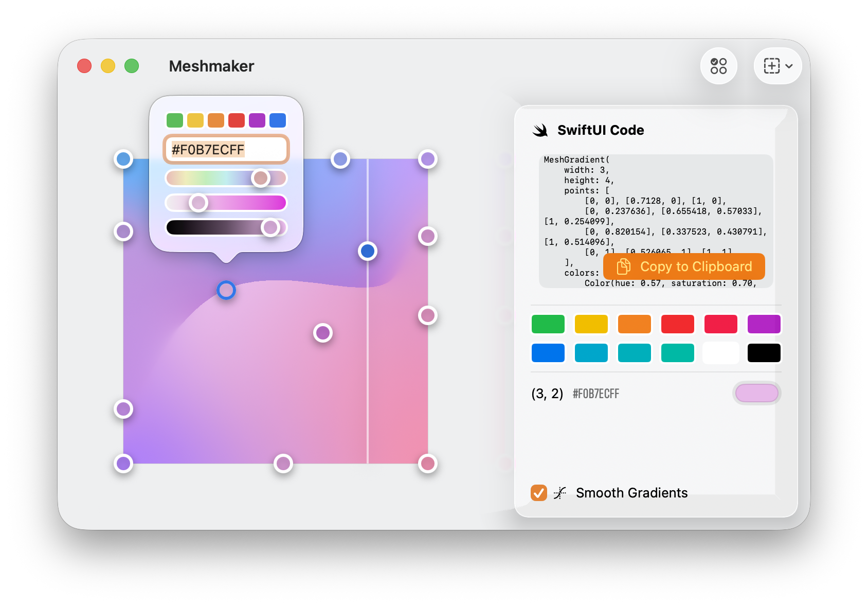Select the black swatch in the palette panel
868x606 pixels.
pyautogui.click(x=764, y=353)
